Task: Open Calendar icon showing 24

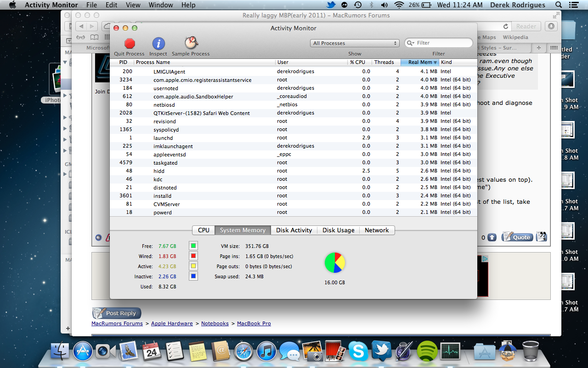Action: (x=151, y=352)
